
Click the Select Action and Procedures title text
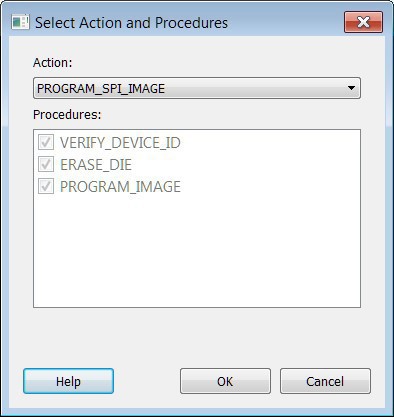tap(131, 23)
